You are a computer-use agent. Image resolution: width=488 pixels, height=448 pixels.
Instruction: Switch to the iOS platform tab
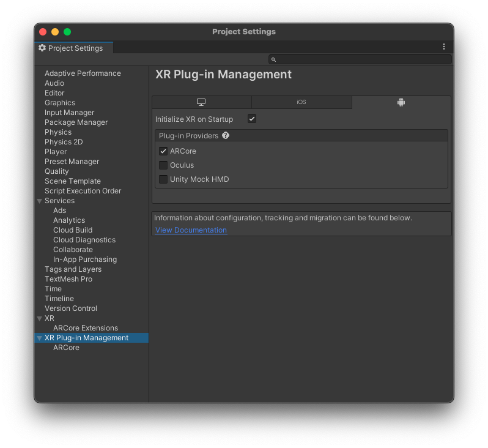(x=301, y=102)
